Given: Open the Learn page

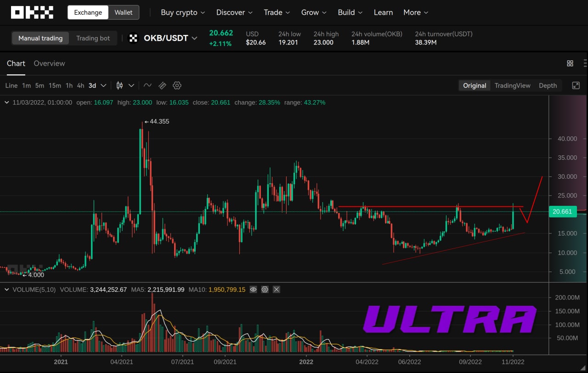Looking at the screenshot, I should pyautogui.click(x=383, y=12).
